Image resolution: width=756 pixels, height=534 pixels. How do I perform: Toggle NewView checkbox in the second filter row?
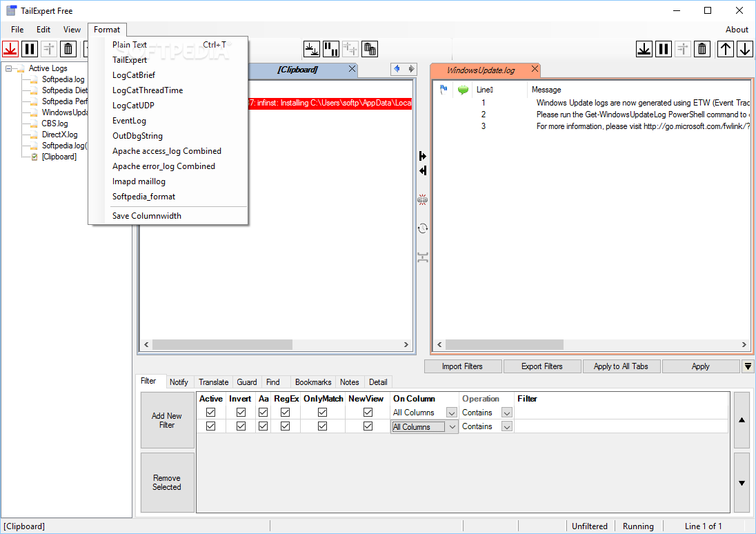(368, 426)
